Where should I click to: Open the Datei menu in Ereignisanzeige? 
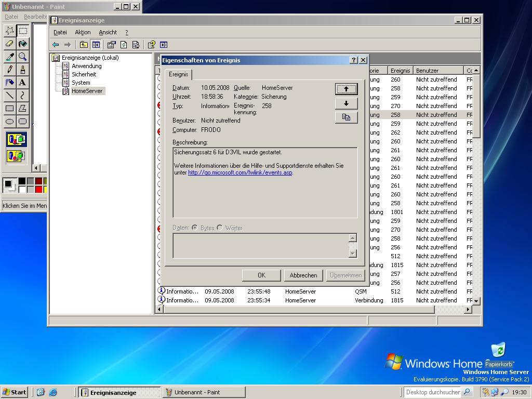coord(60,32)
